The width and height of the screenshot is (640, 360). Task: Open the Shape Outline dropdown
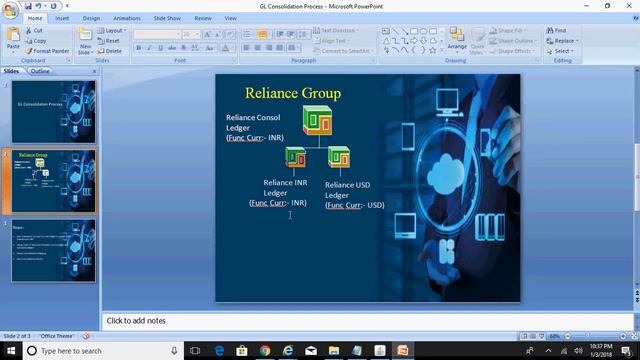pyautogui.click(x=513, y=41)
